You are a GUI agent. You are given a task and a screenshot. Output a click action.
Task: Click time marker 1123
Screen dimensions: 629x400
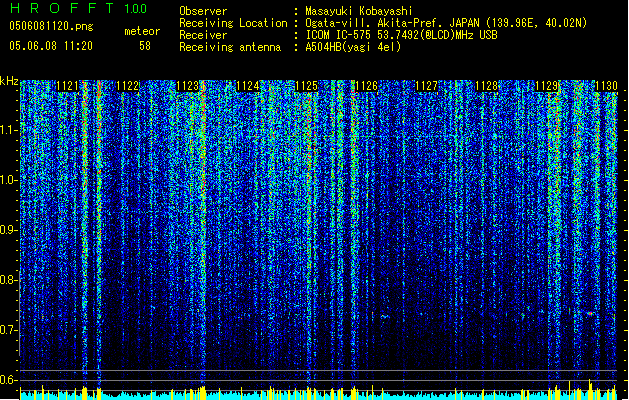(x=187, y=86)
